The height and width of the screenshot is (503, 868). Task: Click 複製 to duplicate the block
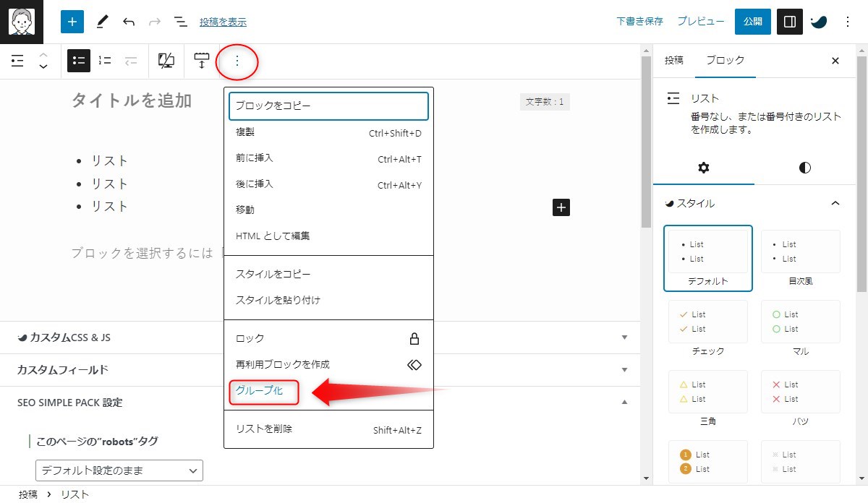click(x=246, y=132)
